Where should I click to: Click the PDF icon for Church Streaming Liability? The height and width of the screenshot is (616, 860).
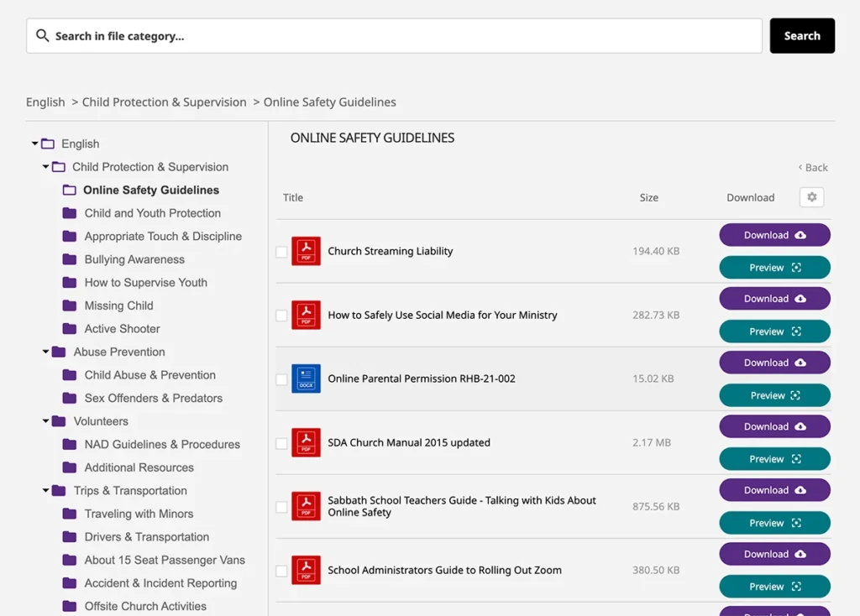pos(306,251)
